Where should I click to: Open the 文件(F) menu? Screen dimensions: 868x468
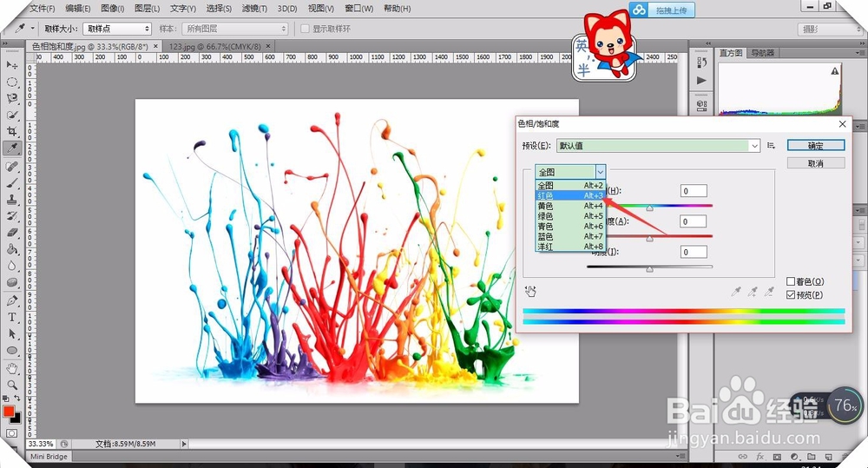pyautogui.click(x=42, y=9)
